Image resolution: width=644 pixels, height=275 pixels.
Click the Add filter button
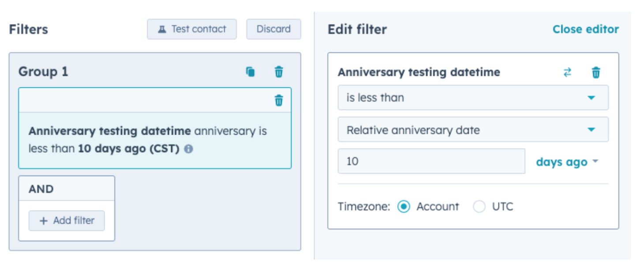67,221
